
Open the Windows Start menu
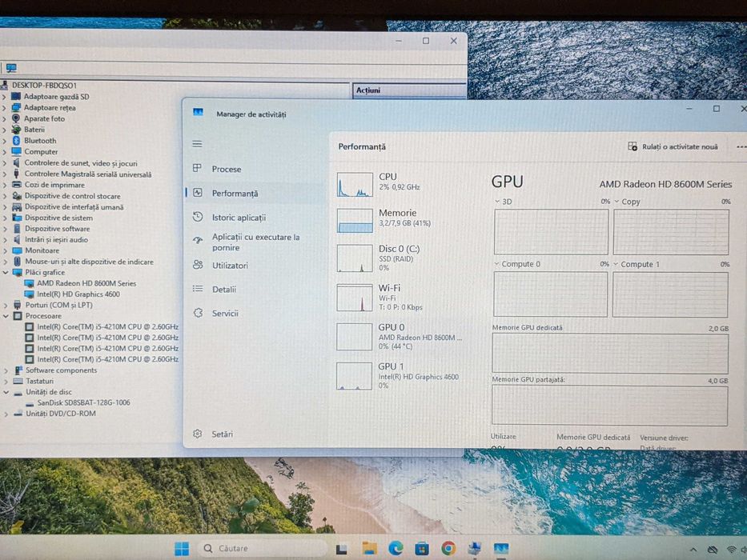point(182,549)
